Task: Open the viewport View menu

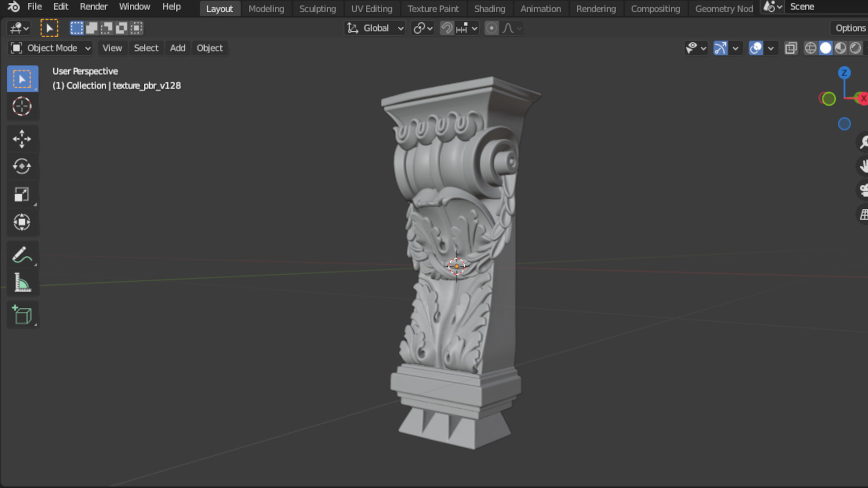Action: click(x=112, y=48)
